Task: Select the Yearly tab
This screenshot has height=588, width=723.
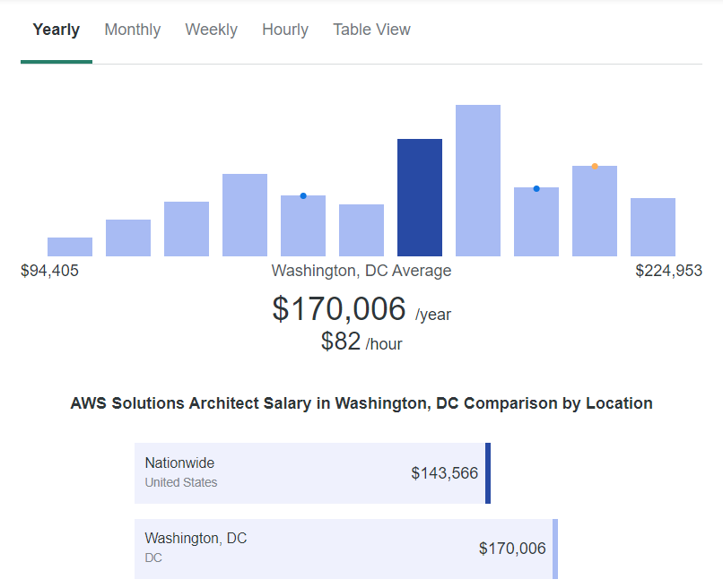Action: (x=56, y=30)
